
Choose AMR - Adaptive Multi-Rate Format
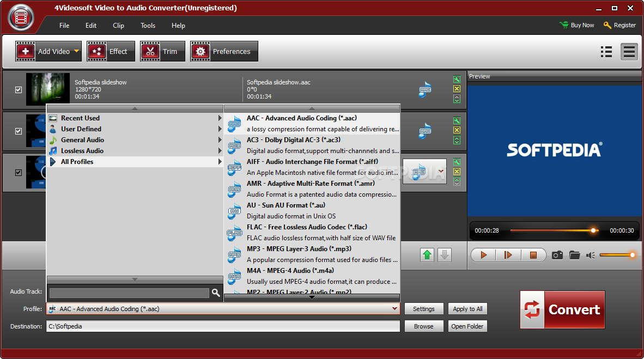pyautogui.click(x=312, y=189)
